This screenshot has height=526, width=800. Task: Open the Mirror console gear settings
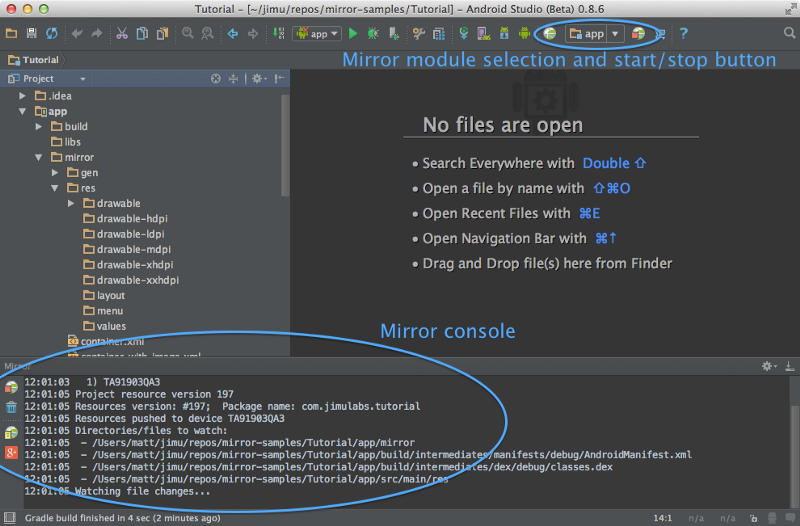pyautogui.click(x=769, y=366)
